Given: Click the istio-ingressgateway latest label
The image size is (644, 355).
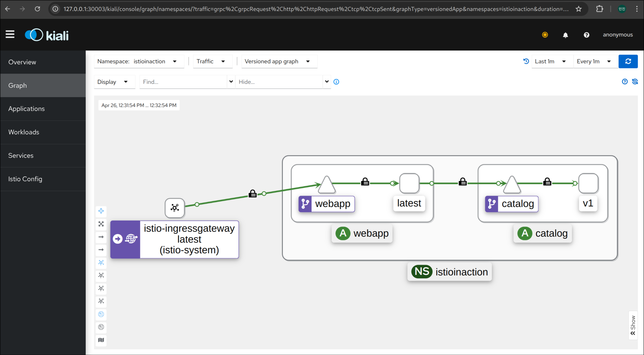Looking at the screenshot, I should (175, 239).
